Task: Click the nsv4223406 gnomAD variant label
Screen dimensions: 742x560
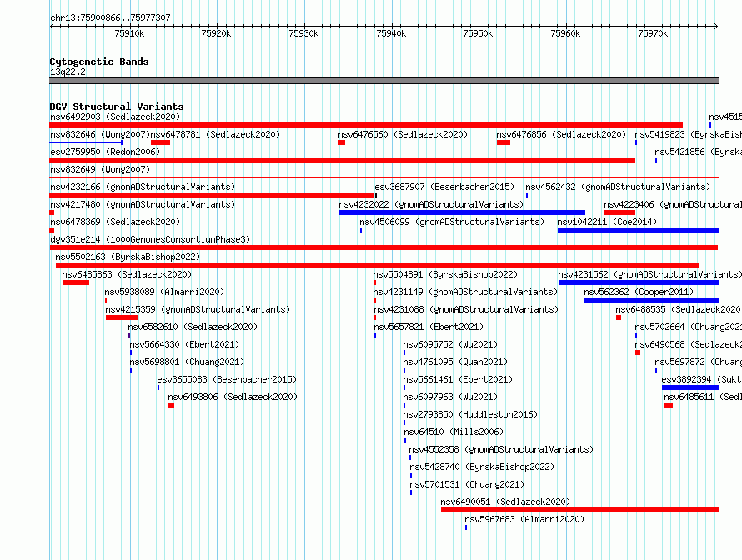Action: 673,204
